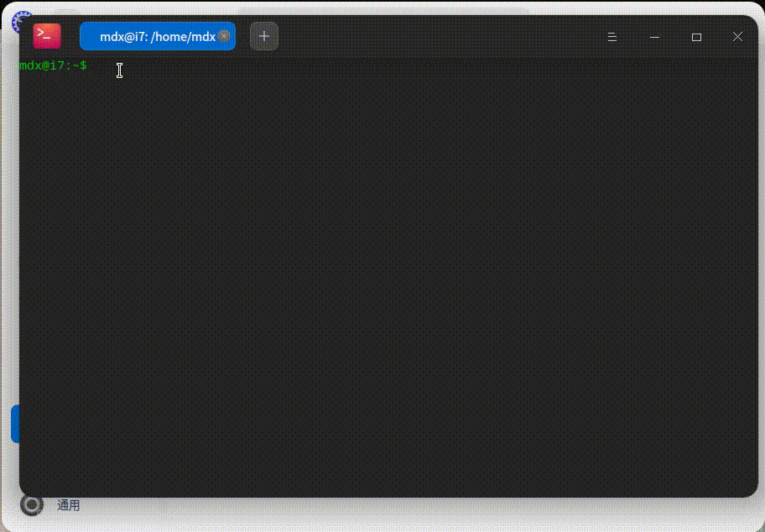Image resolution: width=765 pixels, height=532 pixels.
Task: Click the mdx@i7:~$ prompt text
Action: point(53,65)
